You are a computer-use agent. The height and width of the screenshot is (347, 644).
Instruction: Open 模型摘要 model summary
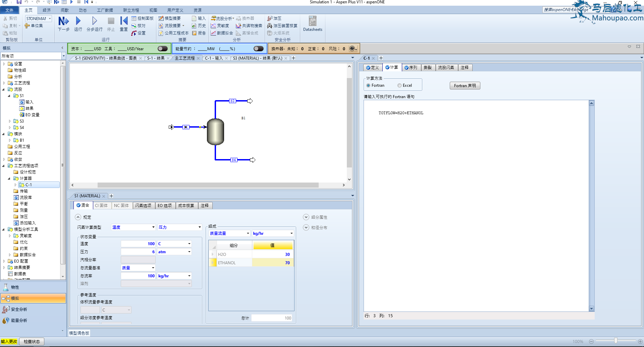169,18
